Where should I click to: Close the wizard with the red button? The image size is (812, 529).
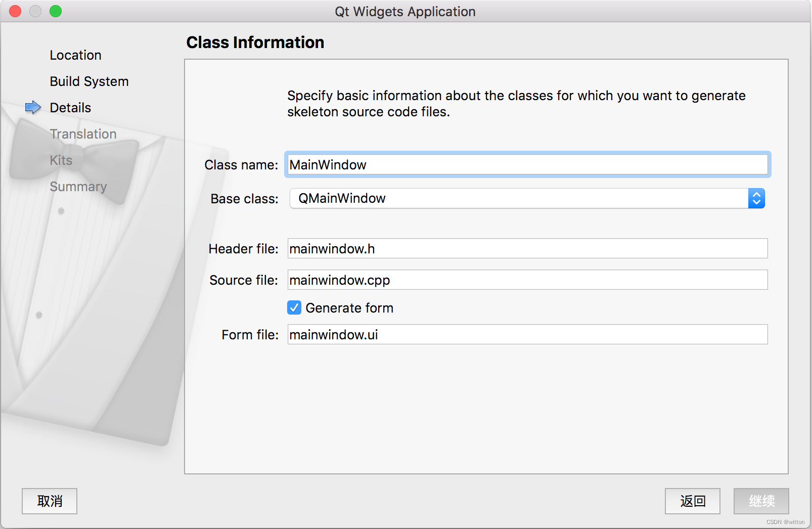pos(16,11)
